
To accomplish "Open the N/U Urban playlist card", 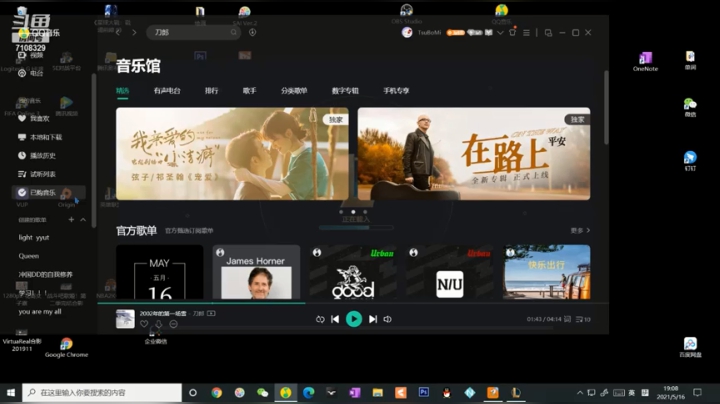I will (x=450, y=272).
